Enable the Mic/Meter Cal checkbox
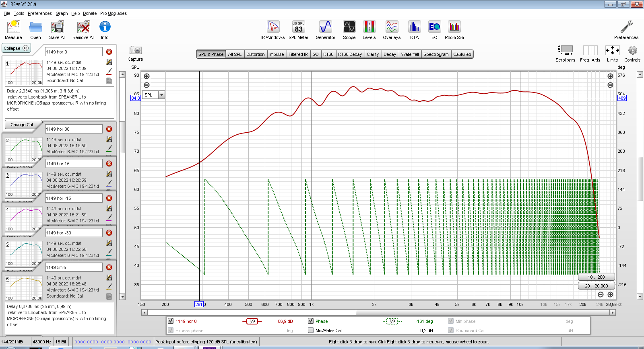This screenshot has height=349, width=644. pos(311,330)
